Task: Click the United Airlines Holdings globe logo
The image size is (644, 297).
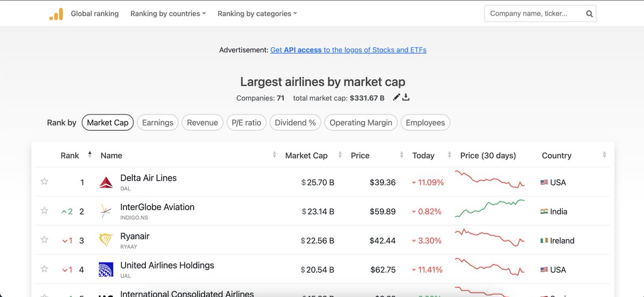Action: pyautogui.click(x=106, y=269)
